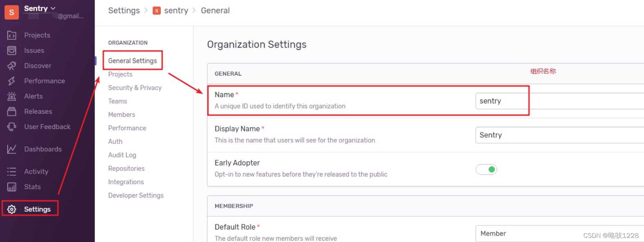
Task: Click sentry breadcrumb with orange badge
Action: point(171,10)
